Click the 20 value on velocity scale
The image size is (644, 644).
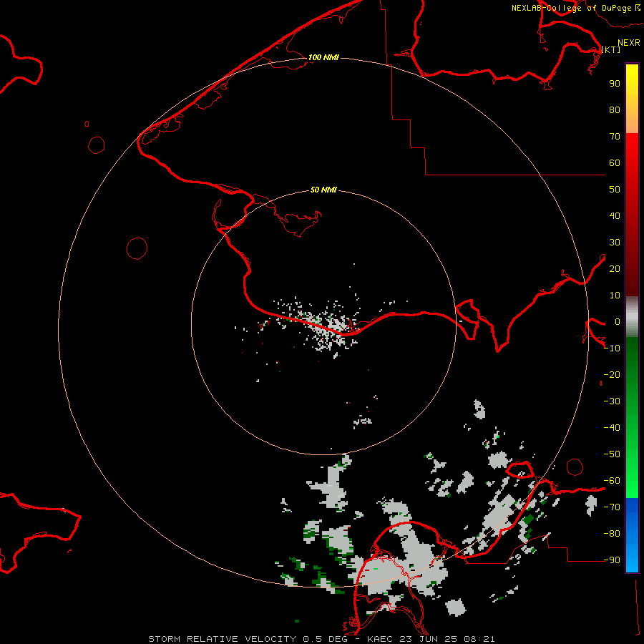coord(615,269)
